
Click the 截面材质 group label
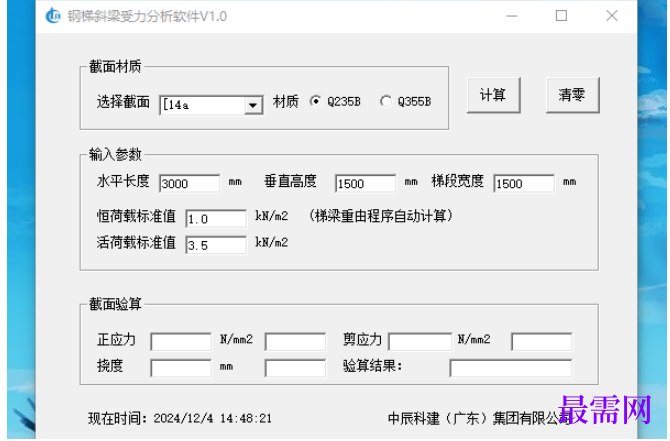click(115, 67)
